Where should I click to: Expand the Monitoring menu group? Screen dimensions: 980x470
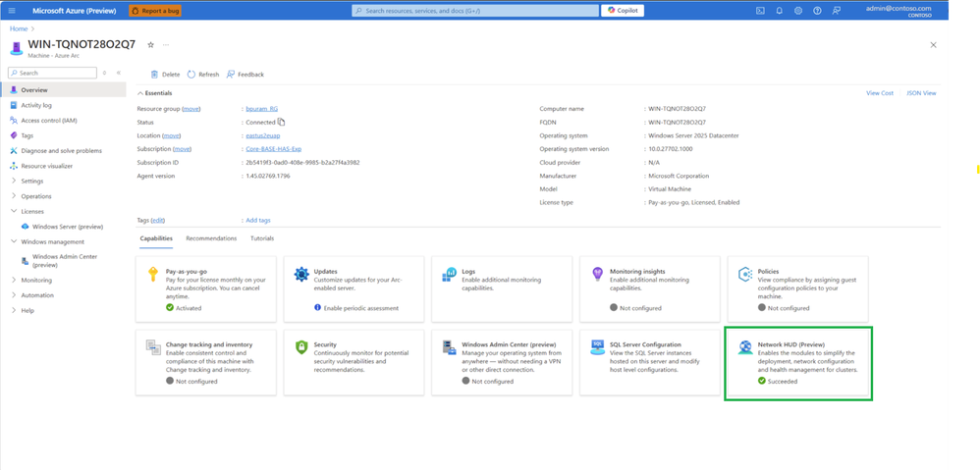pyautogui.click(x=15, y=281)
